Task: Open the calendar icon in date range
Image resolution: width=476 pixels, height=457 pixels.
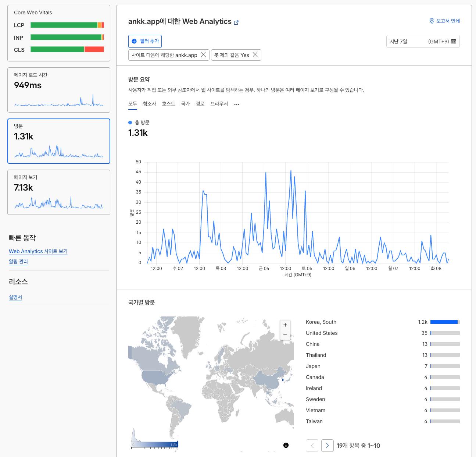Action: coord(454,41)
